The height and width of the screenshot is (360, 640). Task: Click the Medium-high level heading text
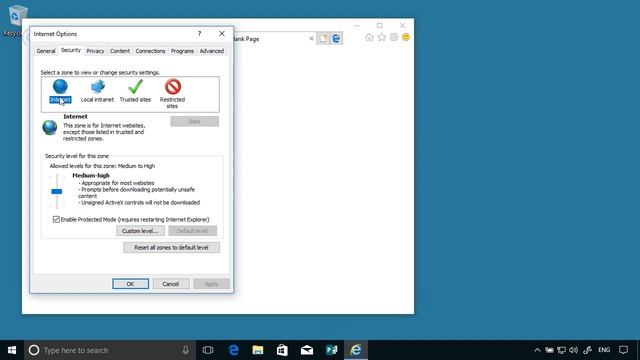[91, 176]
